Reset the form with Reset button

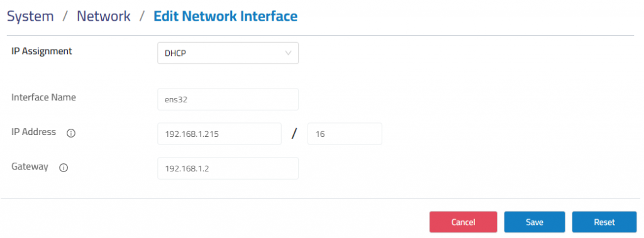[604, 222]
